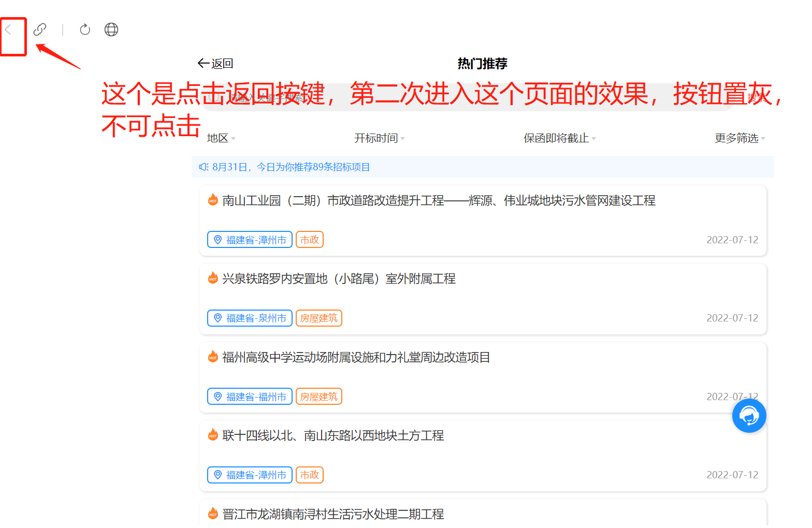Go back using 返回 arrow button
Screen dimensions: 812x528
point(215,64)
